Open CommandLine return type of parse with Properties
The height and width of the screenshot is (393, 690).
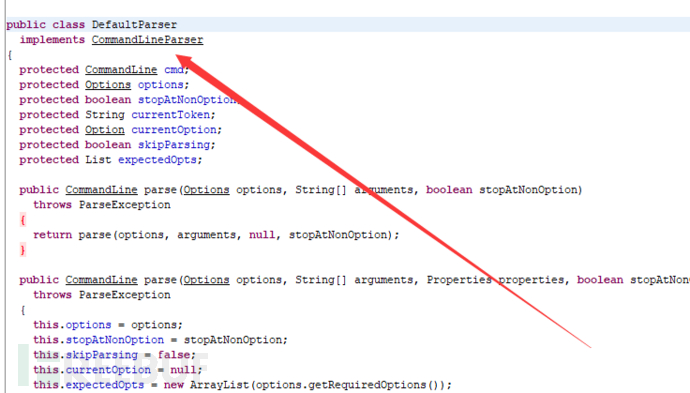tap(101, 280)
